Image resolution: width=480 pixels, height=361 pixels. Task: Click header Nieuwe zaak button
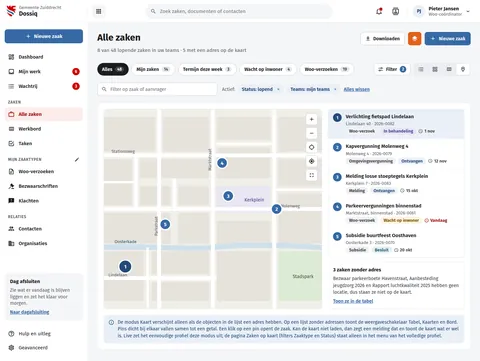click(448, 39)
